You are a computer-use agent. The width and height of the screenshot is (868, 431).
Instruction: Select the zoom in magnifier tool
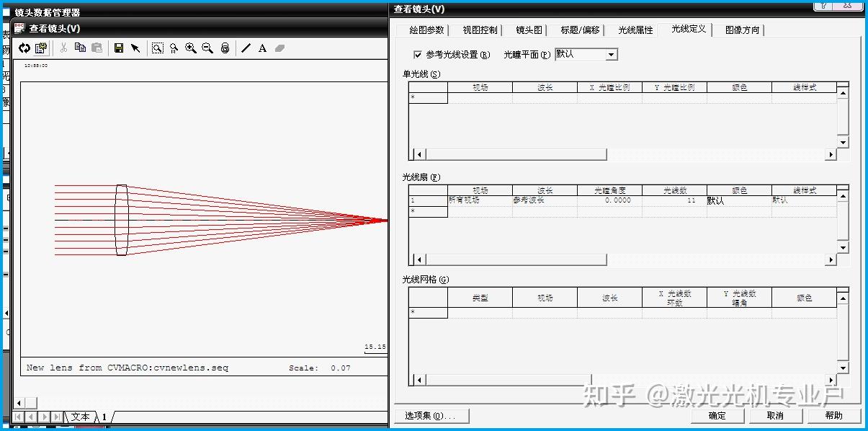[190, 48]
